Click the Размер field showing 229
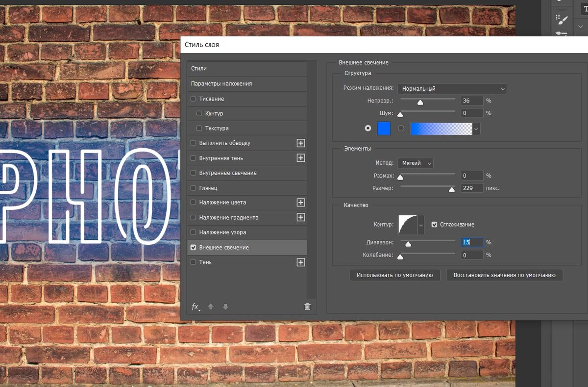The height and width of the screenshot is (387, 588). [472, 188]
